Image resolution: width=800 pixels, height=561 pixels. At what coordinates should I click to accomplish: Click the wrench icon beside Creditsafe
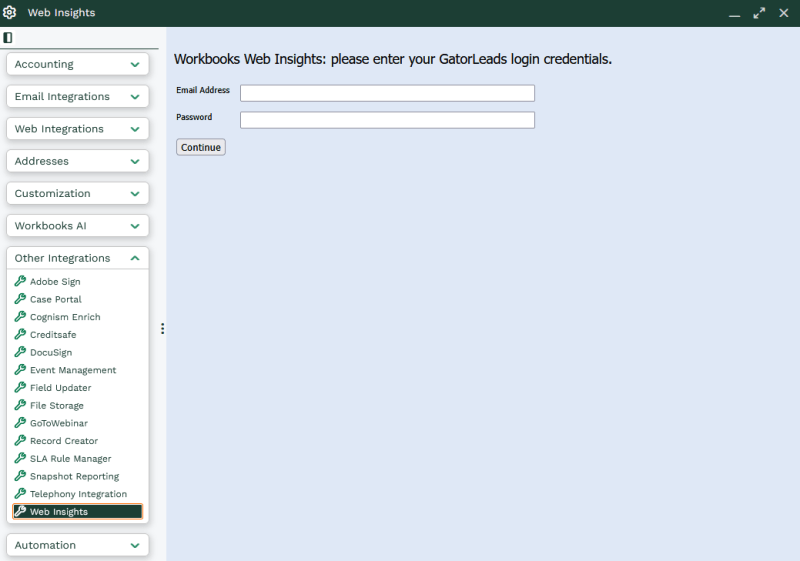[x=20, y=334]
